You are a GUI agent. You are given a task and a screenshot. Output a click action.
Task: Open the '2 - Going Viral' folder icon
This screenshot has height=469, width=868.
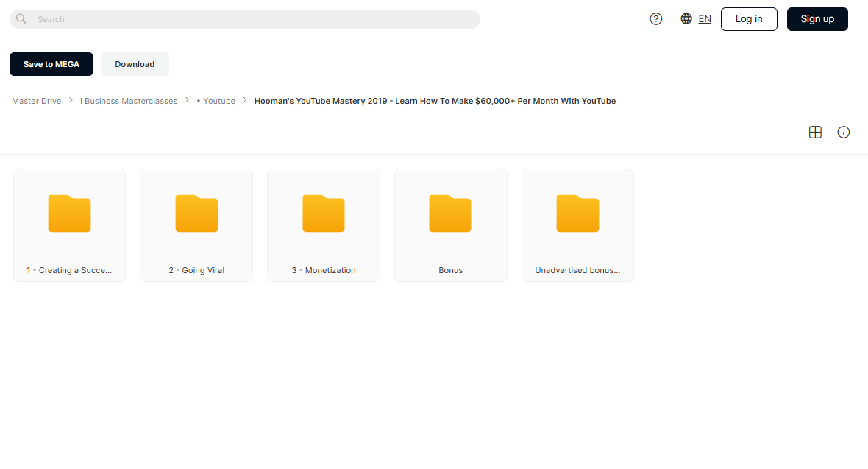coord(196,214)
